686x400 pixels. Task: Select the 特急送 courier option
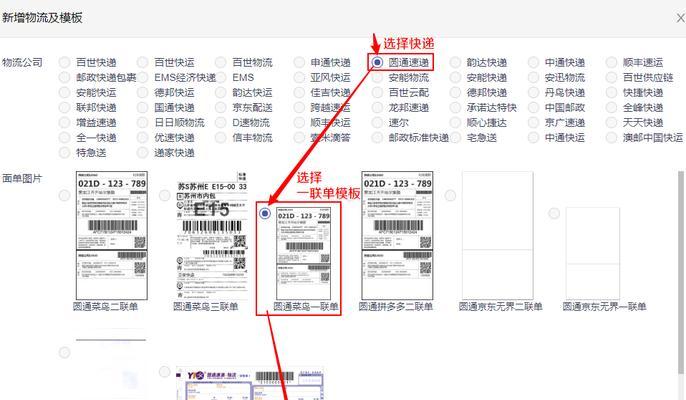(65, 153)
